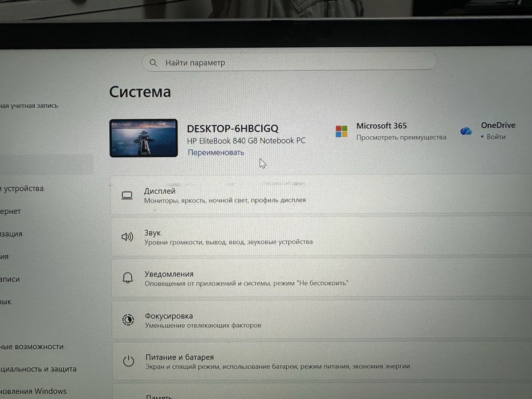Select sidebar item ending 'зык'

pyautogui.click(x=6, y=302)
